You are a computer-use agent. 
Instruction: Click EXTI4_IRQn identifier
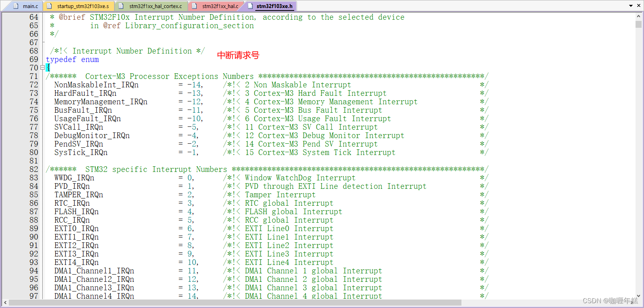[77, 263]
